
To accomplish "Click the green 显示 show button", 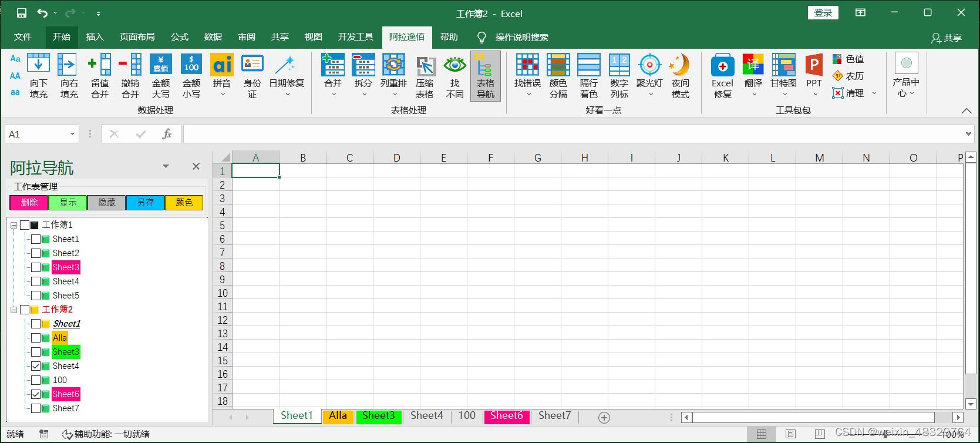I will [68, 203].
